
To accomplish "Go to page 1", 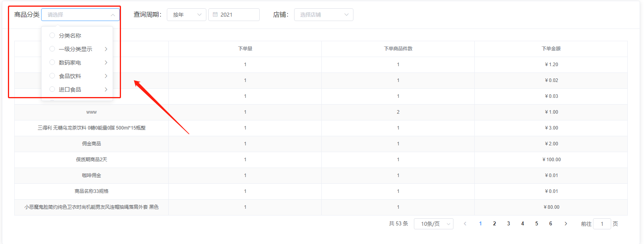I will tap(480, 224).
